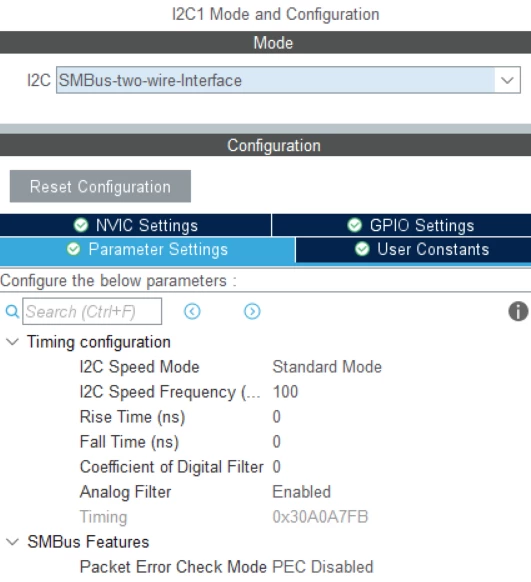Screen dimensions: 531x582
Task: Switch to the NVIC Settings tab
Action: [135, 225]
